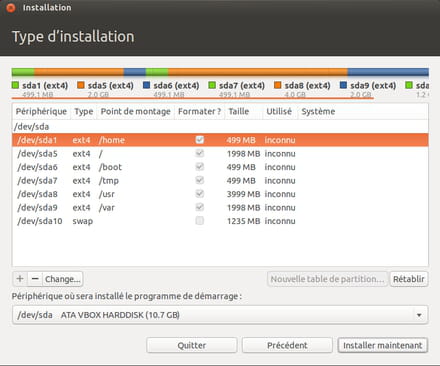Click the minus icon to remove partition
The height and width of the screenshot is (366, 440).
35,279
